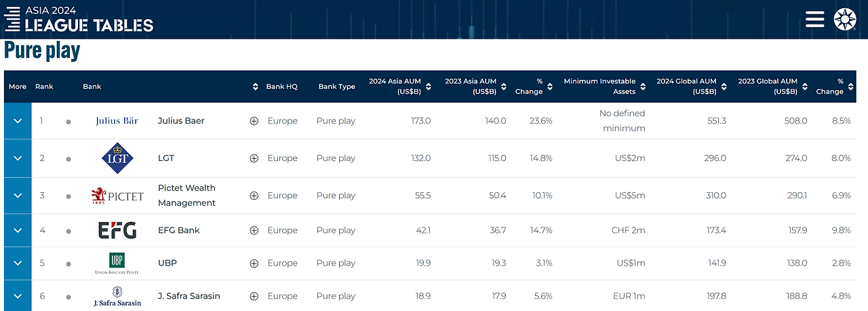868x311 pixels.
Task: Sort by 2024 Global AUM column arrows
Action: click(x=723, y=87)
